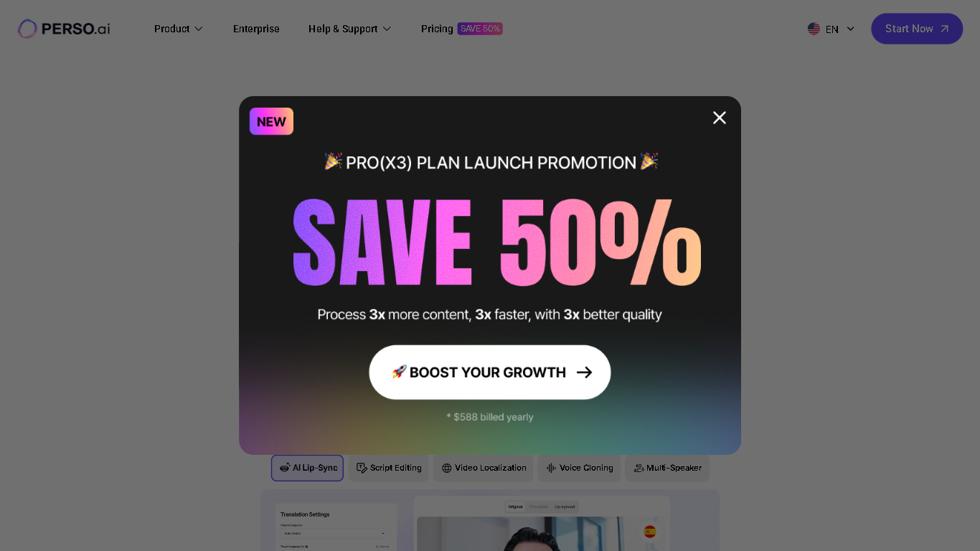Open the Enterprise page
Viewport: 980px width, 551px height.
click(256, 29)
